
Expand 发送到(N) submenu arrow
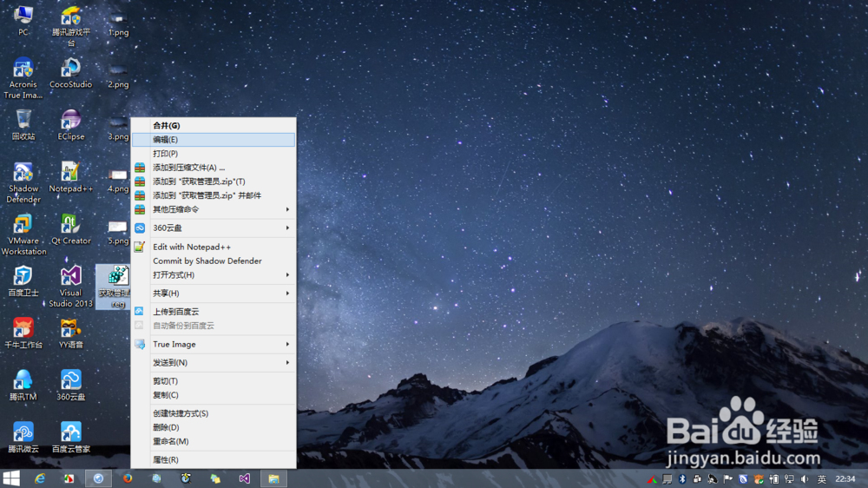coord(287,362)
